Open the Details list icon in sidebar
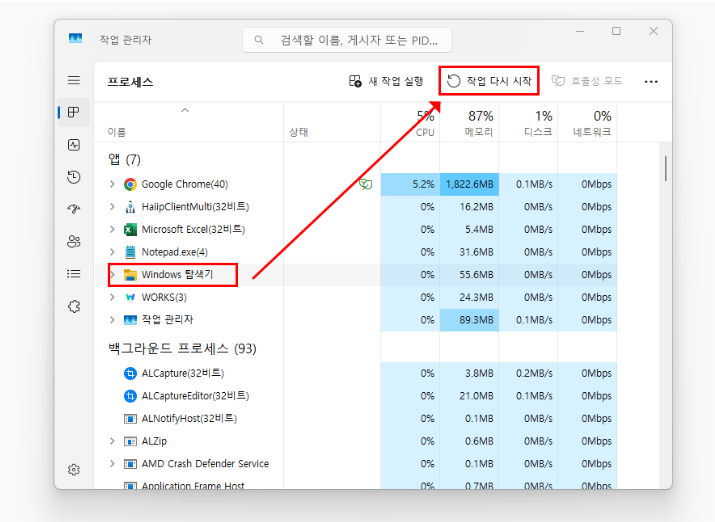Viewport: 715px width, 522px height. point(73,273)
